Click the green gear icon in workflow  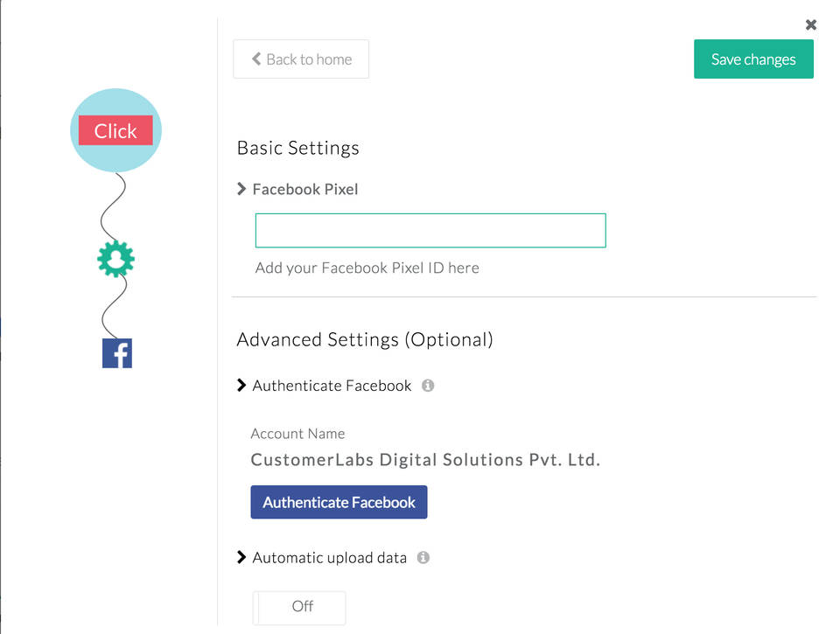(116, 260)
